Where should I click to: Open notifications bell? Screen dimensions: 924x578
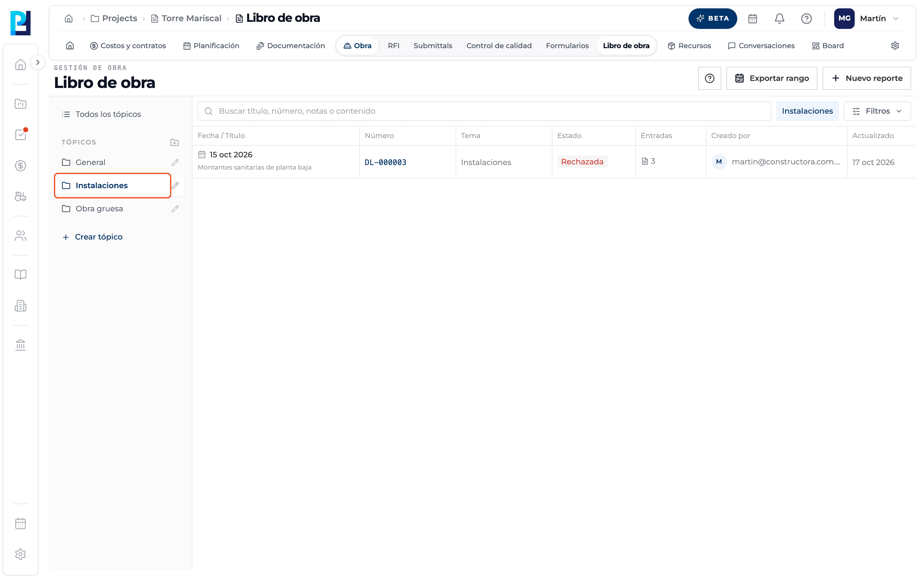[x=779, y=18]
